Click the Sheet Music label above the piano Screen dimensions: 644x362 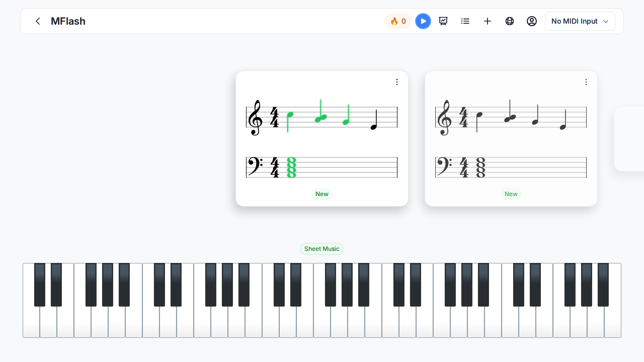[x=322, y=249]
